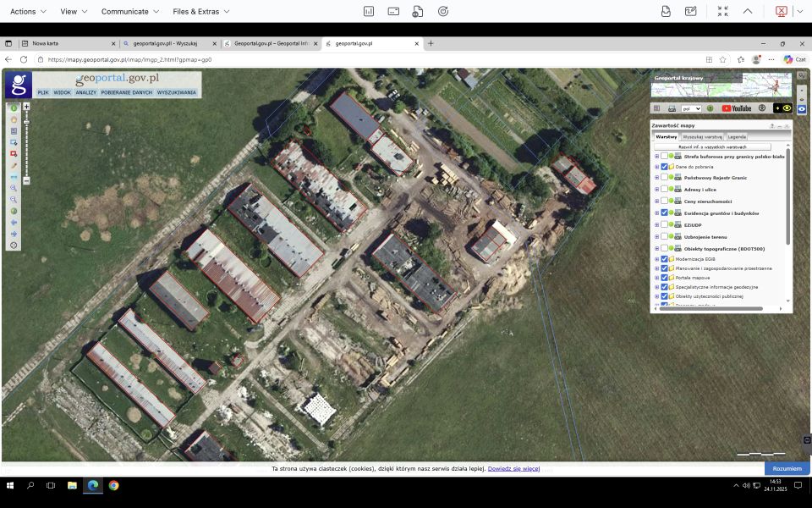
Task: Click the printer icon in map panel
Action: coord(672,108)
